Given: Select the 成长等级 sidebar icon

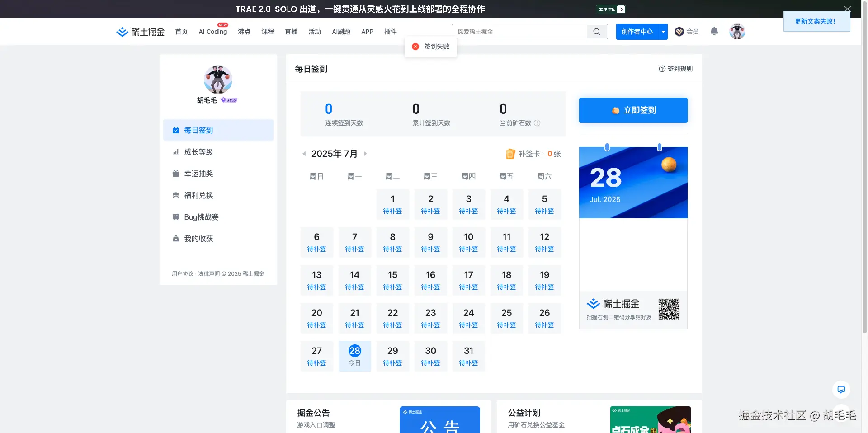Looking at the screenshot, I should pyautogui.click(x=175, y=151).
